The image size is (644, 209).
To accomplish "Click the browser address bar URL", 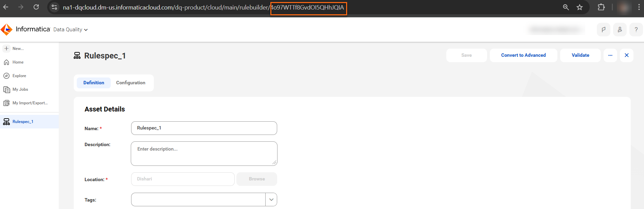I will click(x=203, y=7).
